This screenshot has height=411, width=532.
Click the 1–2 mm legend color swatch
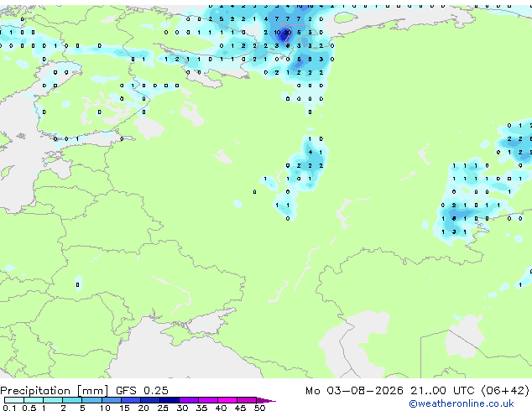coord(53,400)
